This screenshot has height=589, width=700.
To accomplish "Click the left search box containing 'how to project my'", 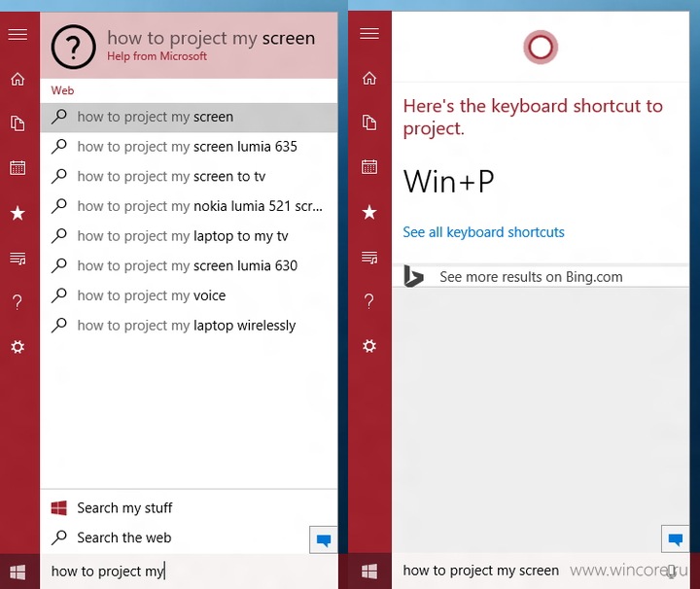I will 189,572.
